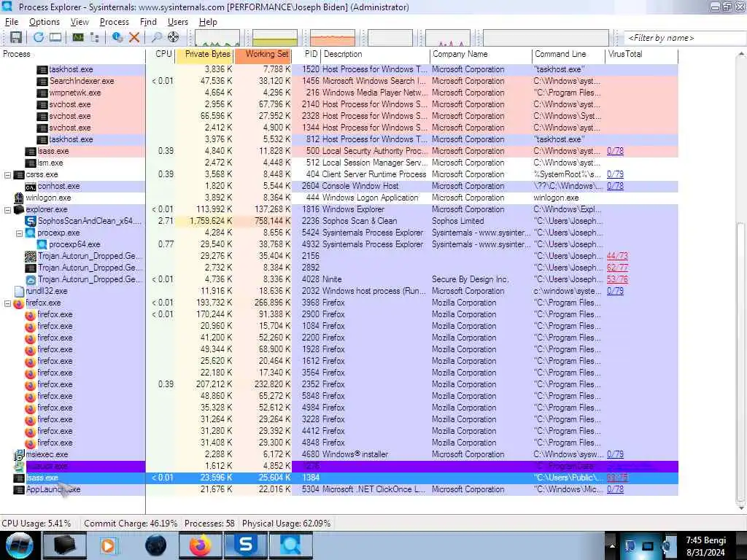
Task: Select the msiexec.exe installer icon
Action: (x=18, y=455)
